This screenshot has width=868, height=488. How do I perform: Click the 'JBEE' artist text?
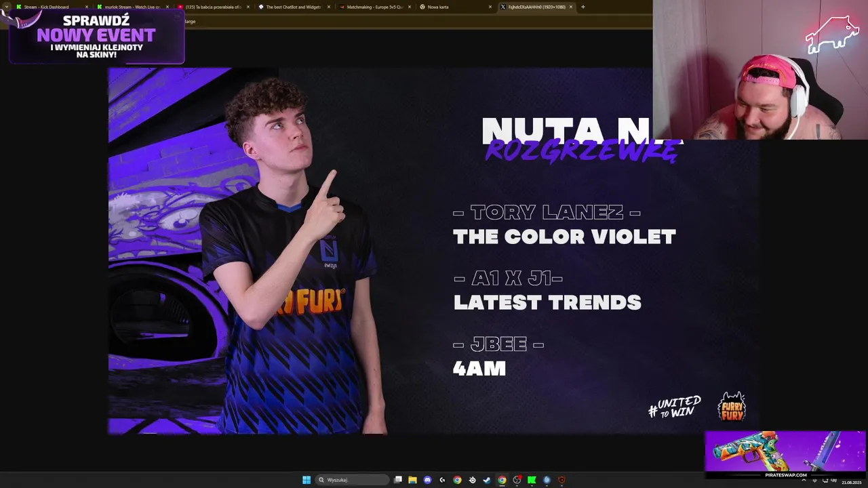[498, 344]
